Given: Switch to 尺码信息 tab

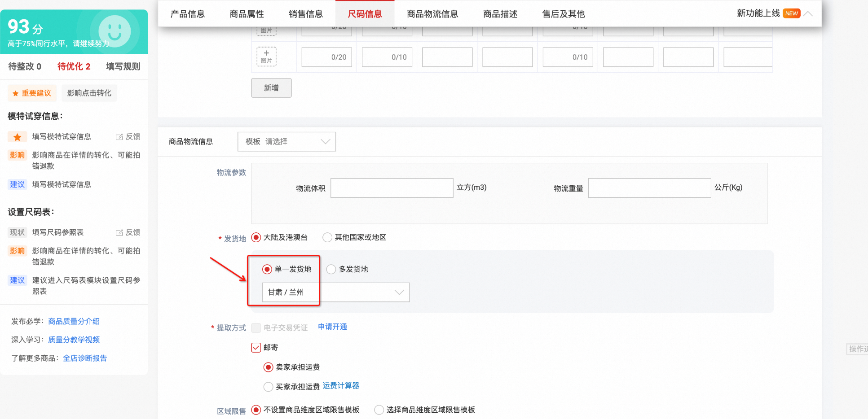Looking at the screenshot, I should pos(365,14).
